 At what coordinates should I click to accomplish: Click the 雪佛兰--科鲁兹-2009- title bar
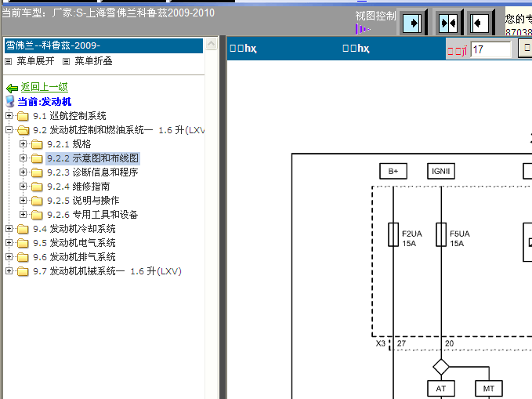tap(103, 45)
